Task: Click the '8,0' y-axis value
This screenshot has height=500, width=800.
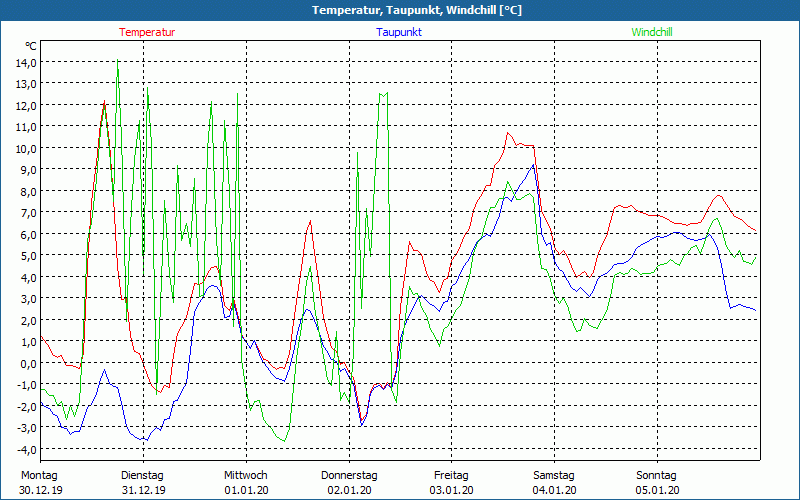Action: pos(28,192)
